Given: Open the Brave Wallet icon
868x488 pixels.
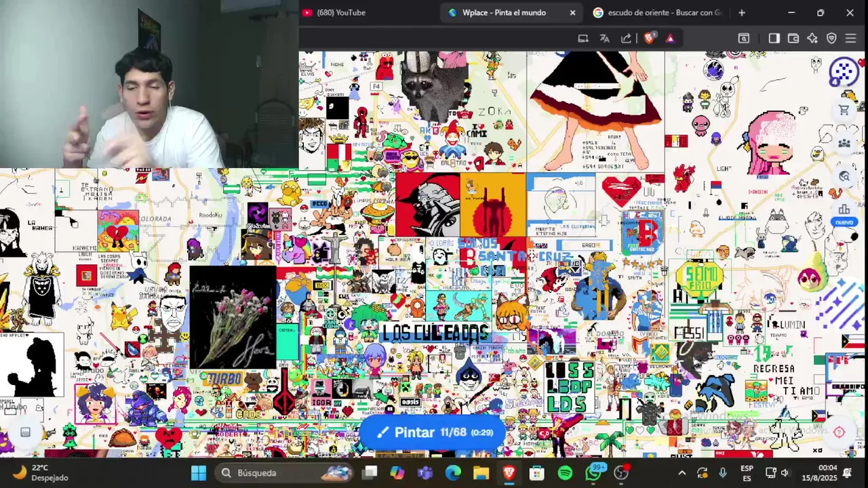Looking at the screenshot, I should pyautogui.click(x=793, y=39).
